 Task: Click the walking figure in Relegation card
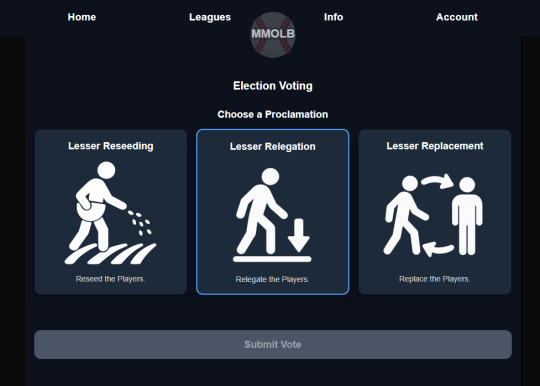(262, 211)
